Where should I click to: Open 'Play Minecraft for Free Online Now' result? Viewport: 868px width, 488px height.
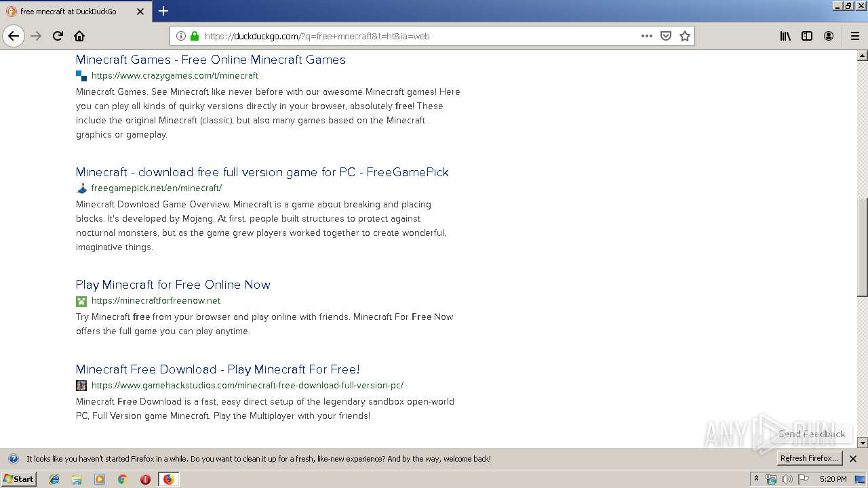click(173, 285)
